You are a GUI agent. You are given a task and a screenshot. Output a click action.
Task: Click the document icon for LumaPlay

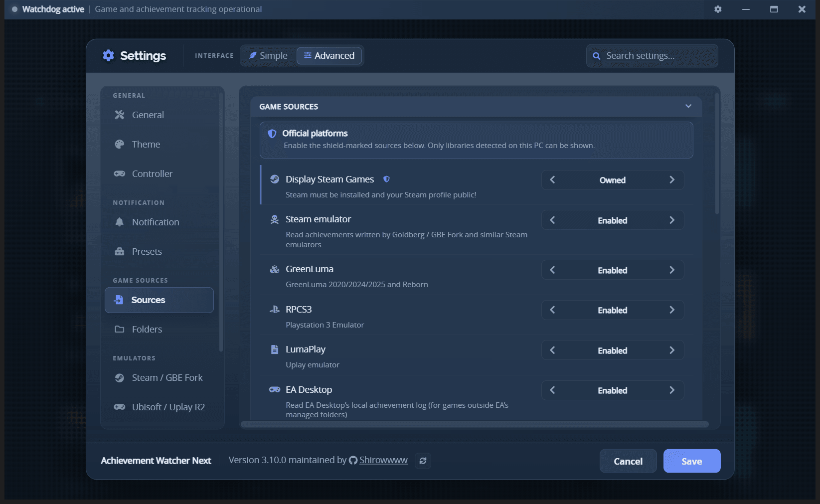coord(274,349)
